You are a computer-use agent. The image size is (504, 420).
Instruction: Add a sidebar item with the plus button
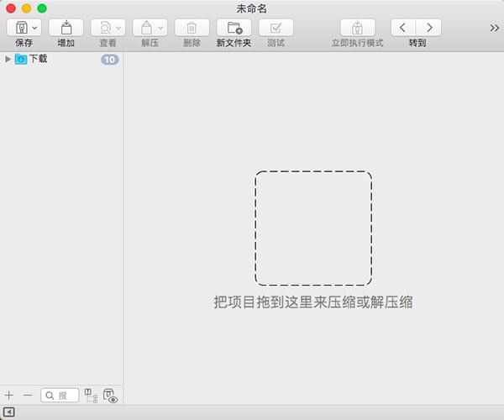(x=9, y=395)
